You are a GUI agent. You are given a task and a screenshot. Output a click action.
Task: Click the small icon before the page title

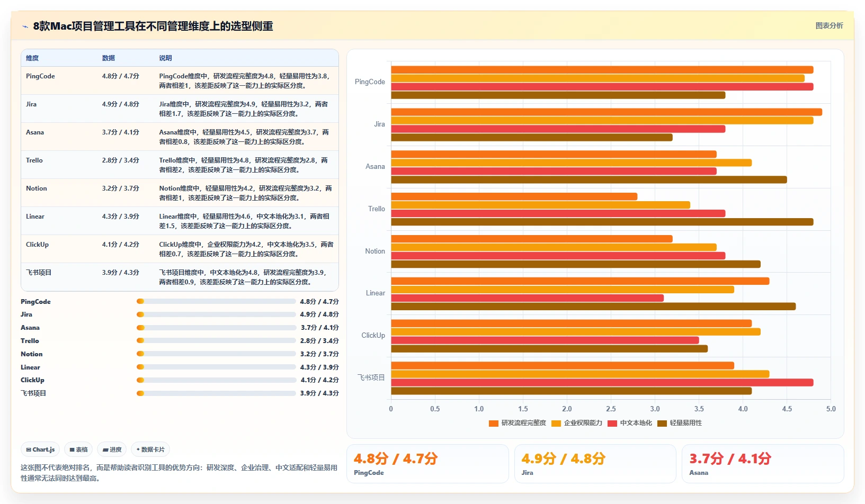coord(25,26)
